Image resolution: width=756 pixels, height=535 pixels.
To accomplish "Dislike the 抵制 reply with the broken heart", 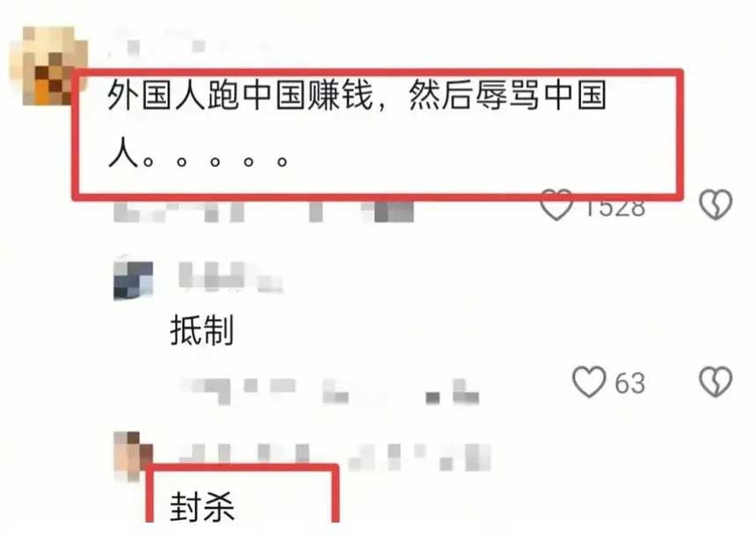I will 716,382.
